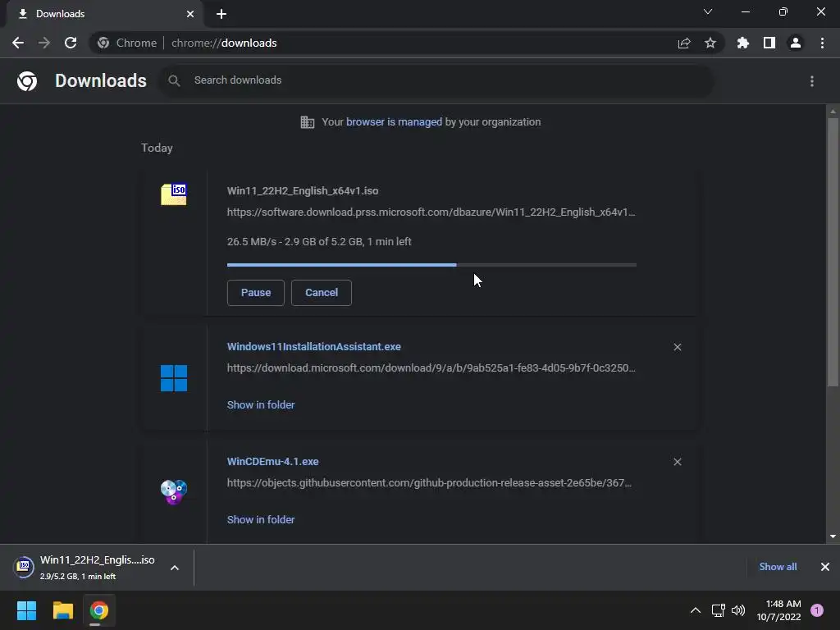This screenshot has width=840, height=630.
Task: Click the page vertical scrollbar thumb
Action: coord(833,252)
